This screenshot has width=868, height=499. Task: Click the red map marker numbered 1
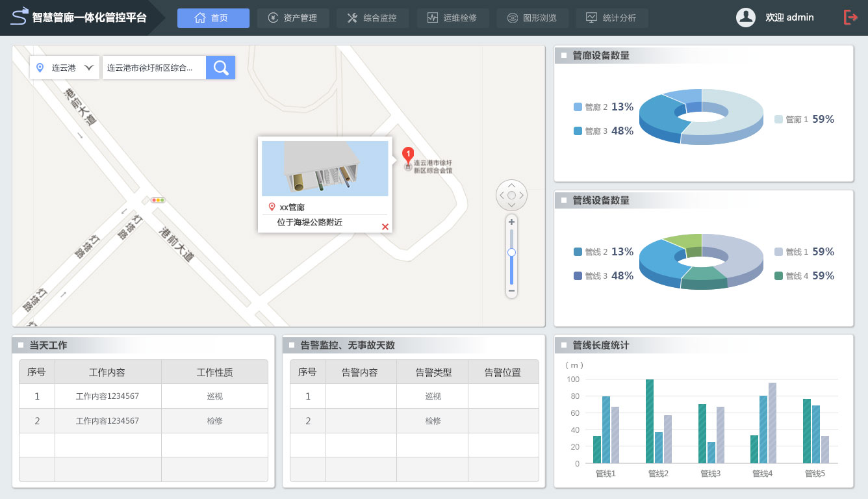coord(408,155)
